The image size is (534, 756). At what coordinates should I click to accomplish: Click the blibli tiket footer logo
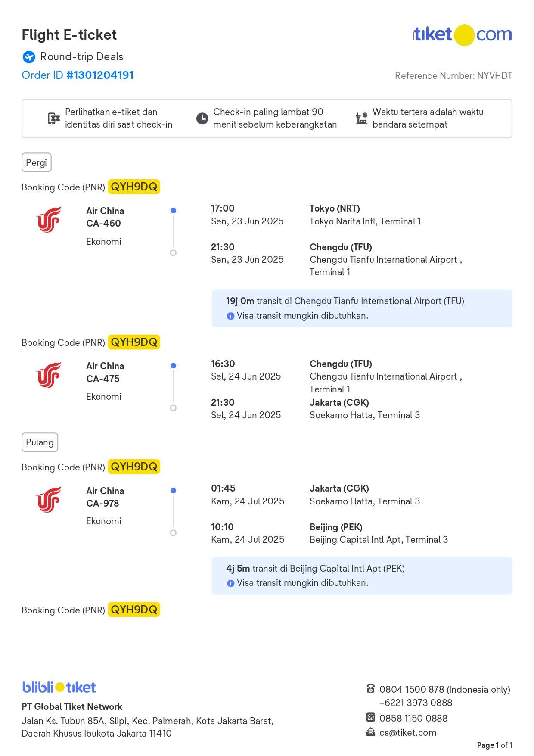point(59,687)
